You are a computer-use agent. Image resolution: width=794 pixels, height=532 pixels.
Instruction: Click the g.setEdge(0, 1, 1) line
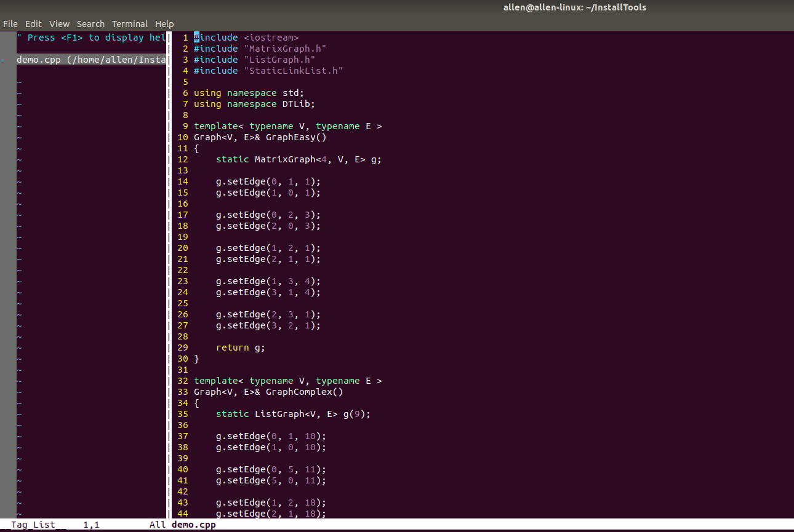[x=268, y=181]
